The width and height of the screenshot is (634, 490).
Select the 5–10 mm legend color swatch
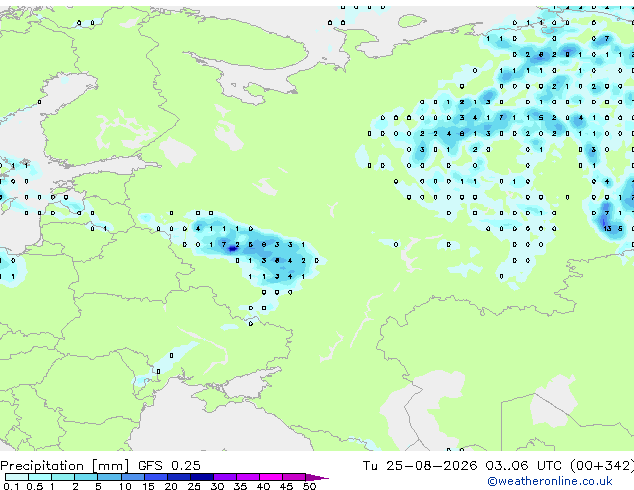109,477
